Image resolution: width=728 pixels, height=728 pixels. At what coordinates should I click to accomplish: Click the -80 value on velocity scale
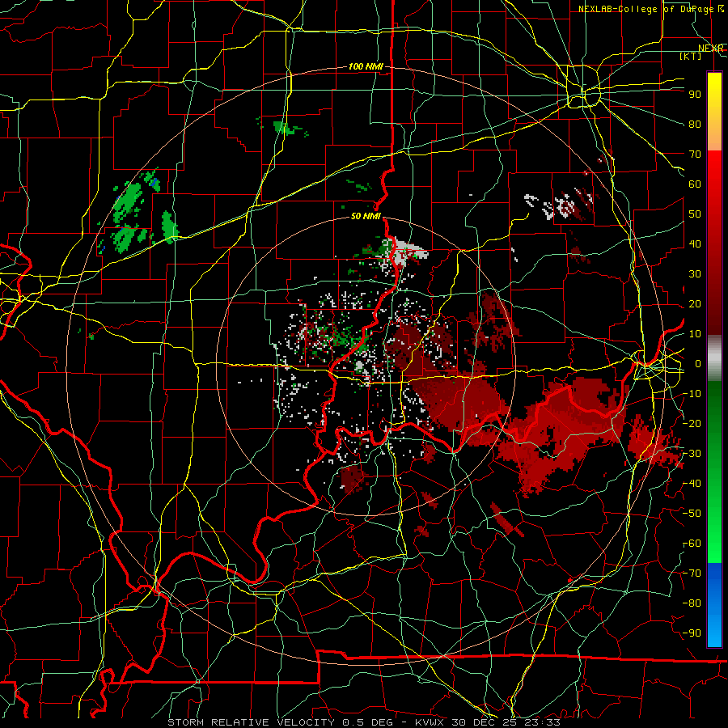click(x=692, y=603)
